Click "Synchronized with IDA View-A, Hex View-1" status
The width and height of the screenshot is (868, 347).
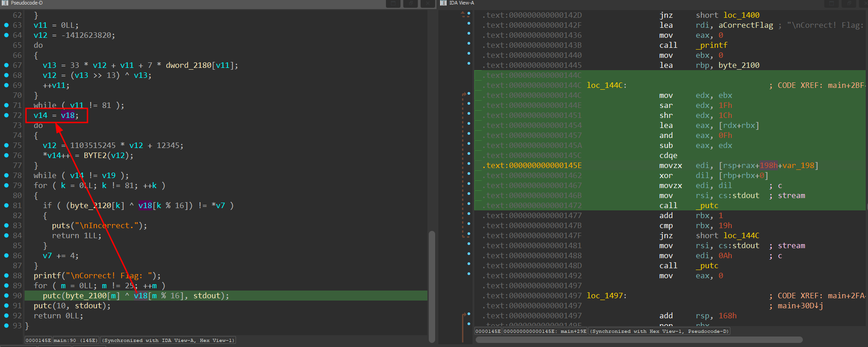[168, 340]
